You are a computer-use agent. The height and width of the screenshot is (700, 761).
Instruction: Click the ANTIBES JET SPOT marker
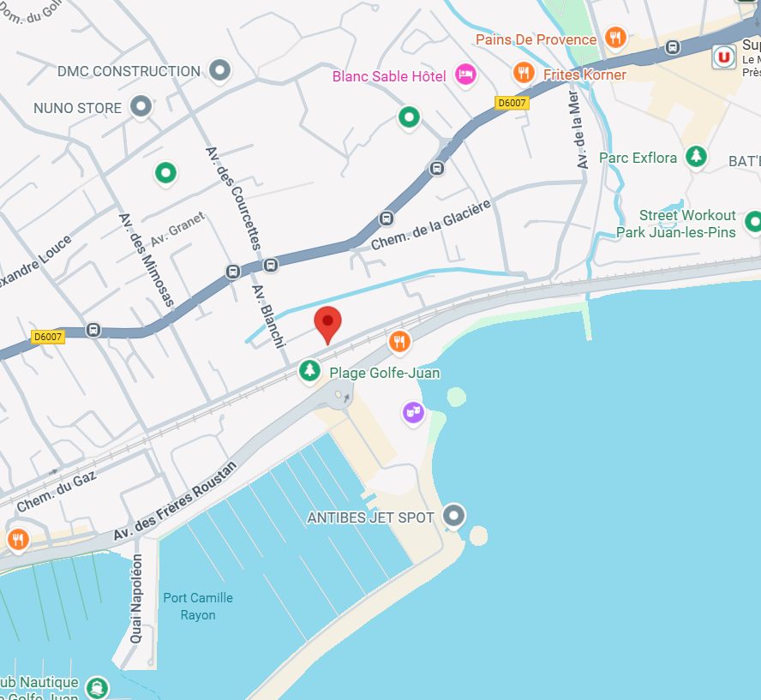coord(454,515)
